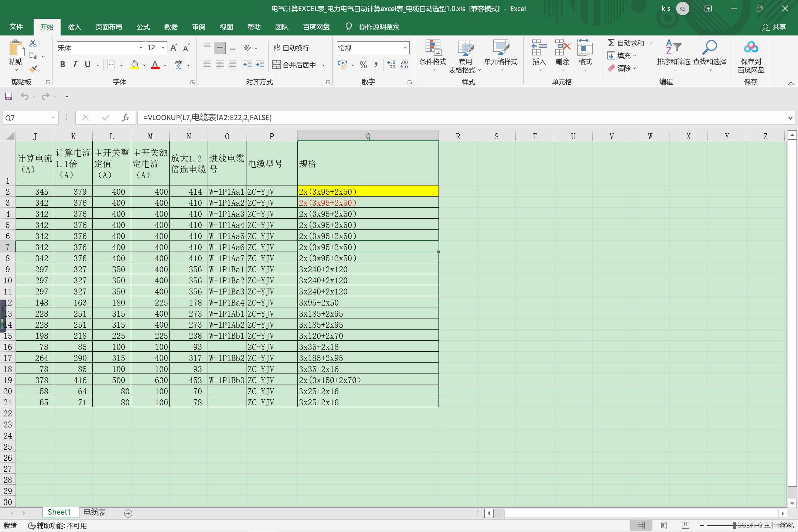Screen dimensions: 798x532
Task: Toggle Italic formatting
Action: pyautogui.click(x=75, y=65)
